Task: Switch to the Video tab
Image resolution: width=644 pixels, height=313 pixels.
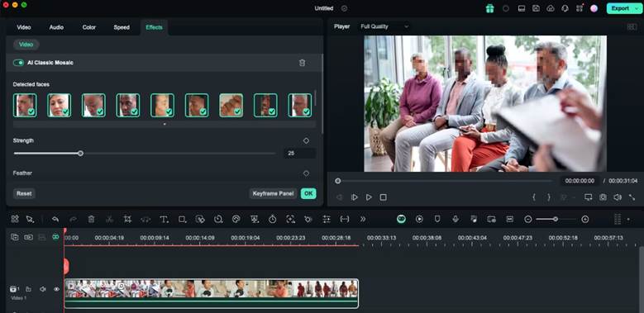Action: [24, 27]
